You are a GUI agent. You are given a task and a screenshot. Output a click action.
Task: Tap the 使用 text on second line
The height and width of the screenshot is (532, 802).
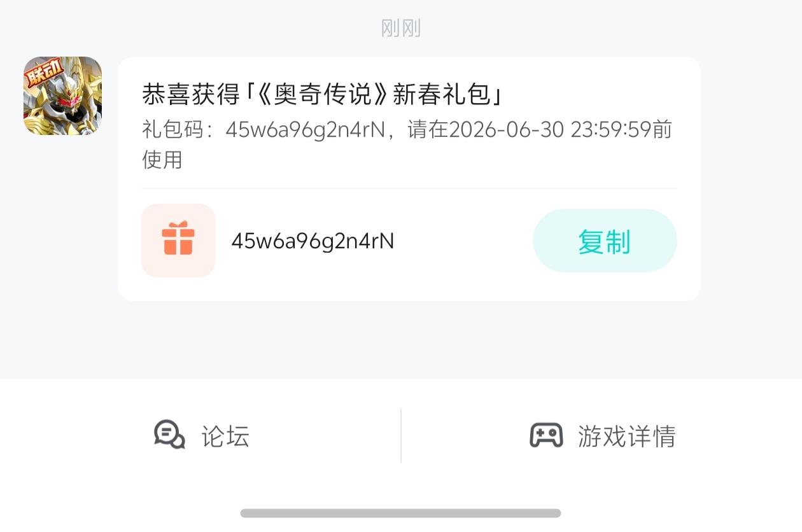pyautogui.click(x=162, y=159)
